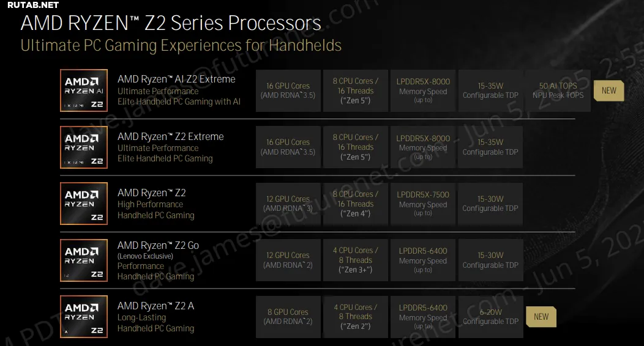Click the Ryzen Z2 Go badge logo

point(84,260)
